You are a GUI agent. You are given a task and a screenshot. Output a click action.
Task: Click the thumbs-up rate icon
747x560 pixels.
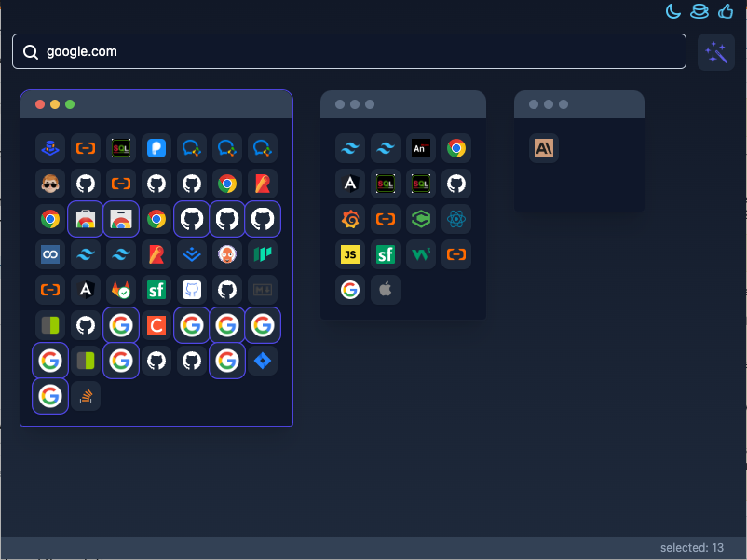point(725,11)
